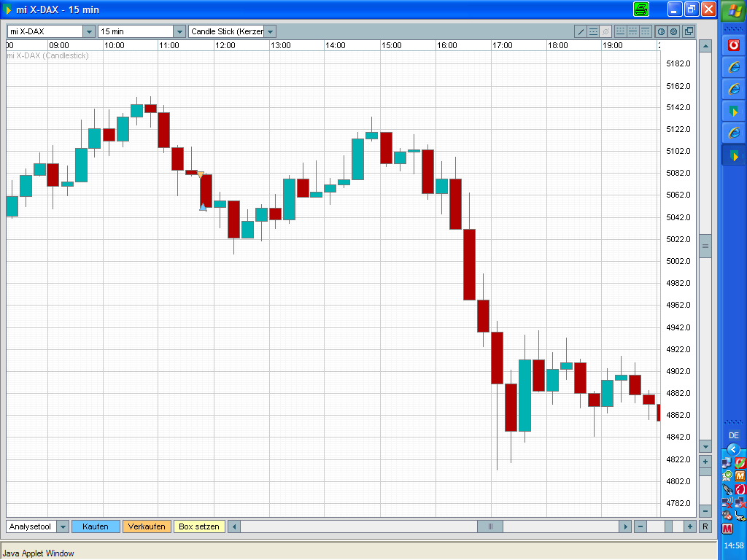The height and width of the screenshot is (560, 747).
Task: Click the application icon in title bar
Action: 7,9
